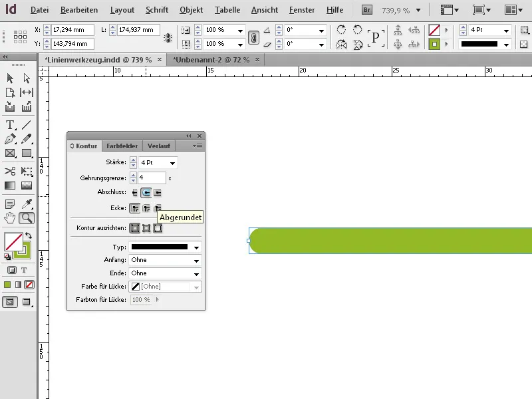
Task: Open the Stärke dropdown in Kontur panel
Action: [172, 163]
